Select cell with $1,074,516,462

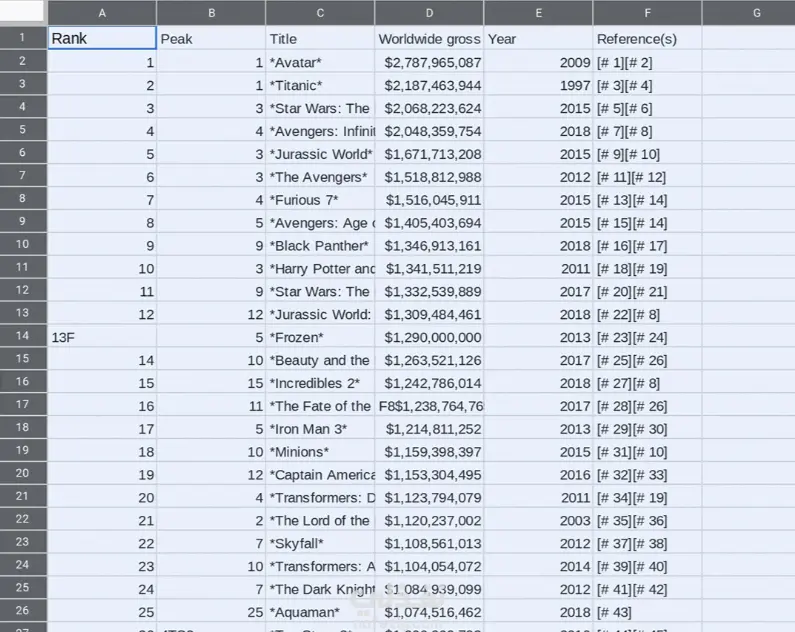pos(429,612)
